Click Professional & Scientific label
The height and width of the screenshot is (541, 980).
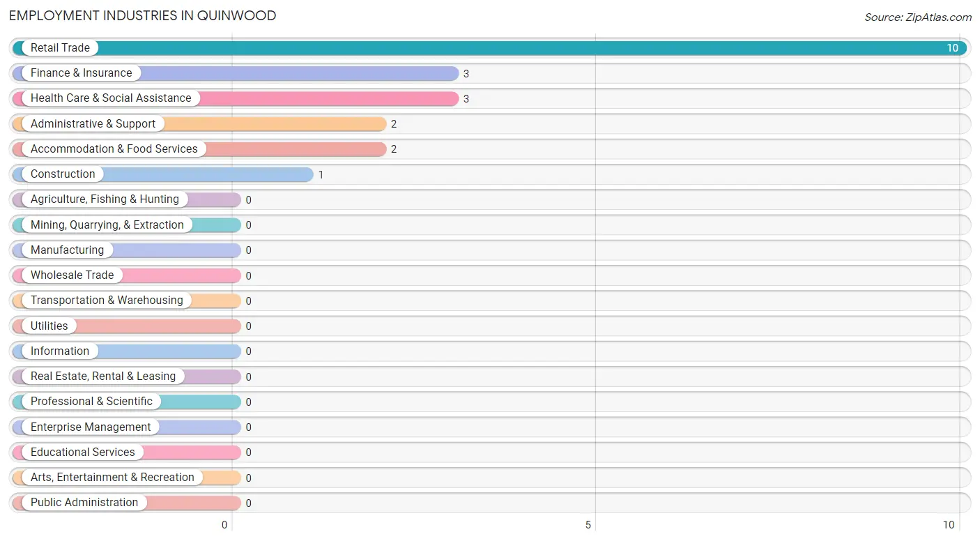click(91, 401)
